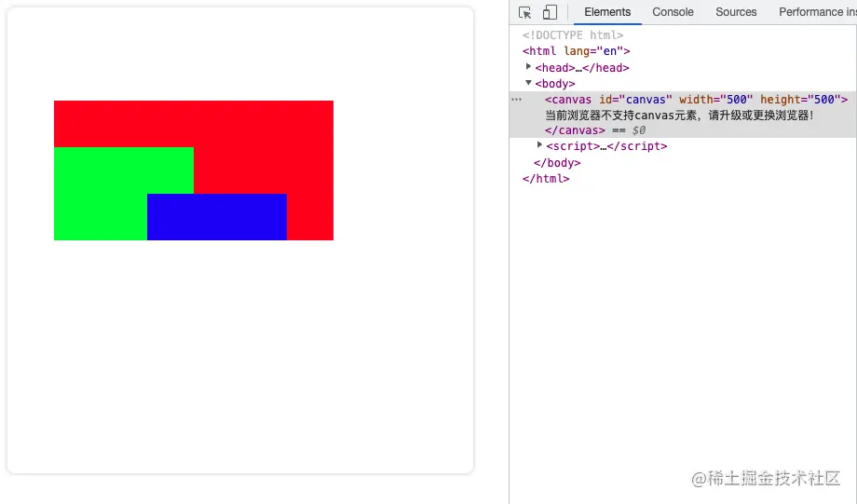
Task: Select the canvas fallback Chinese text line
Action: 679,116
